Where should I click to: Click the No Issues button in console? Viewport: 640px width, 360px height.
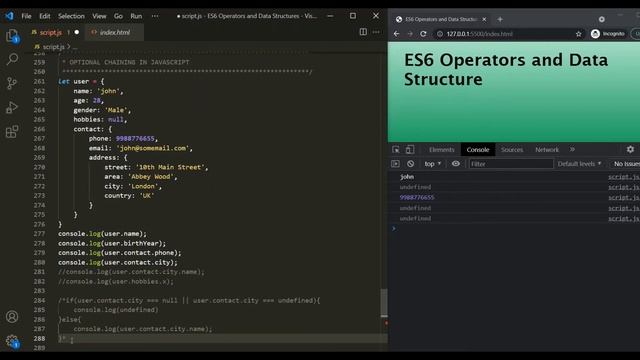[x=626, y=164]
